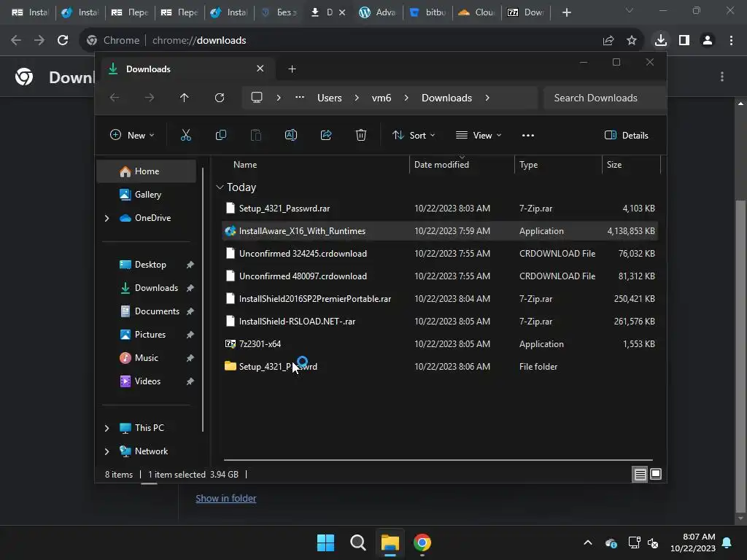Viewport: 747px width, 560px height.
Task: Click chevron after Users in address bar
Action: [357, 98]
